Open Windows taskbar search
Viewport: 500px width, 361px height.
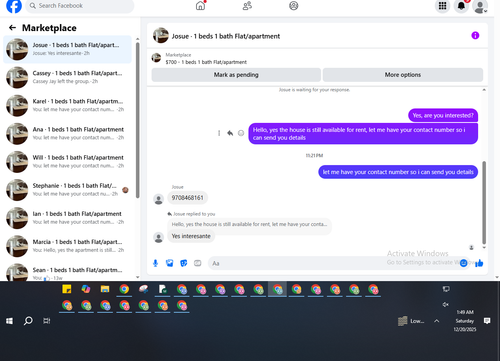[x=28, y=321]
